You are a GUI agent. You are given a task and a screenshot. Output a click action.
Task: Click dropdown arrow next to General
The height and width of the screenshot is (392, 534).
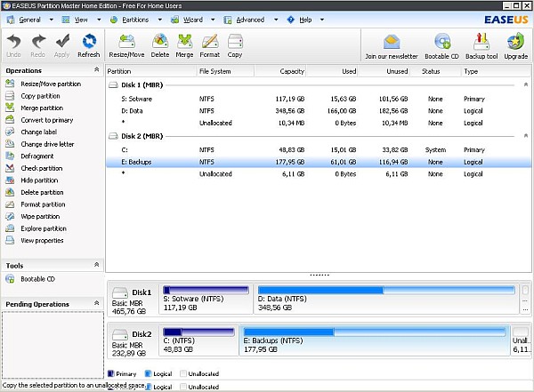coord(51,20)
